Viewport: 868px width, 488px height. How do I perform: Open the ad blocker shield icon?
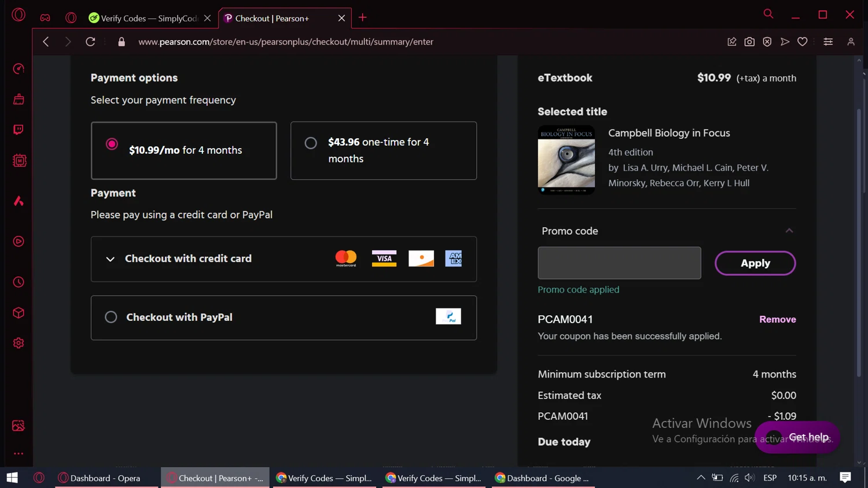(767, 42)
